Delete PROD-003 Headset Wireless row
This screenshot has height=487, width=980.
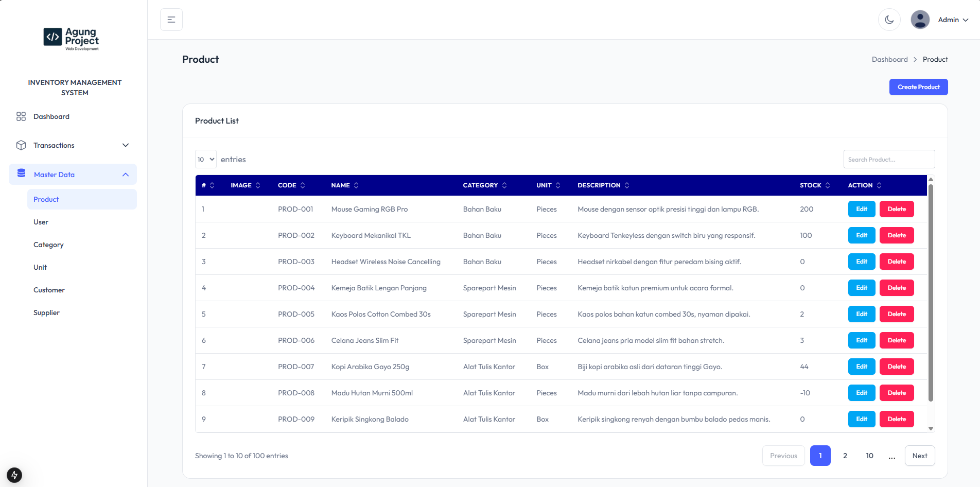click(897, 262)
